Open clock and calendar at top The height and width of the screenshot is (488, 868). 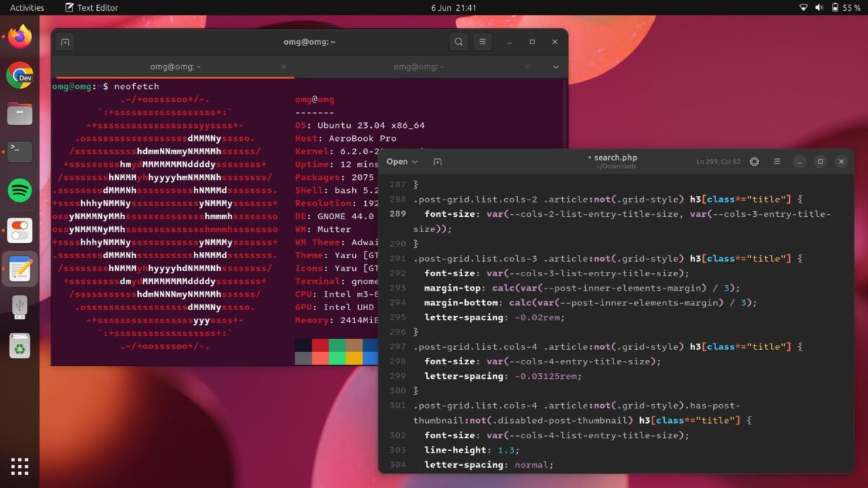tap(454, 7)
